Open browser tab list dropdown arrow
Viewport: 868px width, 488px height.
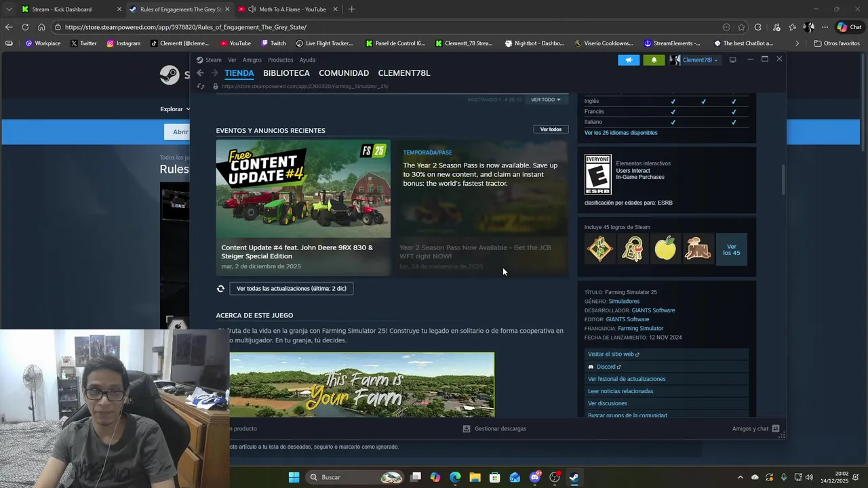coord(9,9)
